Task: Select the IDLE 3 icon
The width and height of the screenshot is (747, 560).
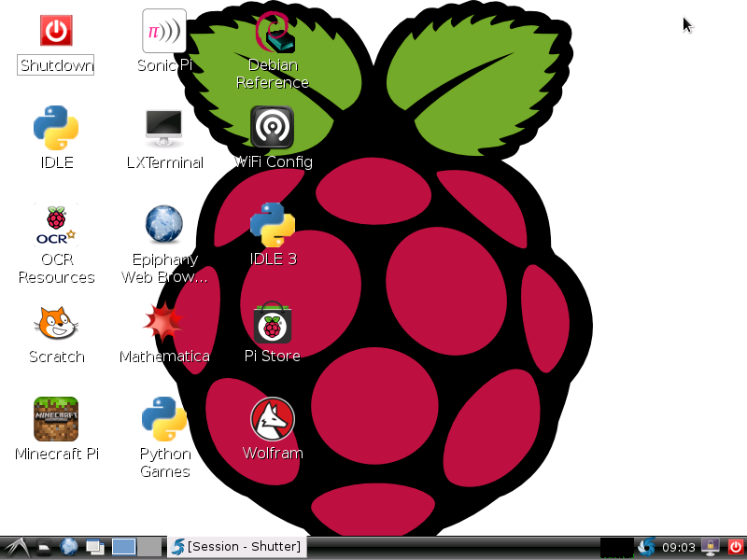Action: click(x=273, y=225)
